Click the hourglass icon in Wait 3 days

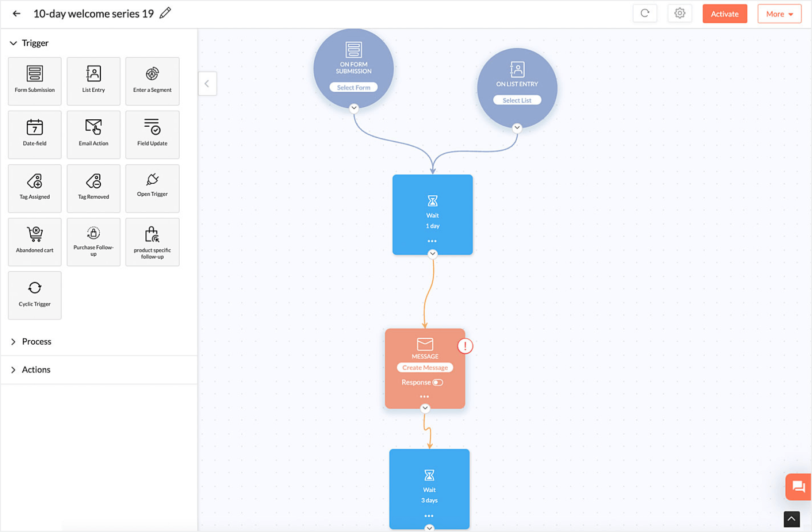click(x=429, y=475)
